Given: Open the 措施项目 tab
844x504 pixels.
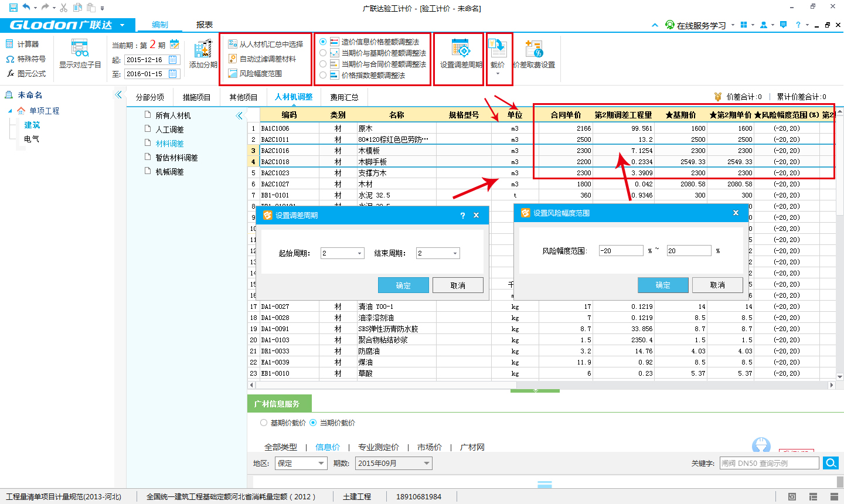Looking at the screenshot, I should pyautogui.click(x=196, y=97).
